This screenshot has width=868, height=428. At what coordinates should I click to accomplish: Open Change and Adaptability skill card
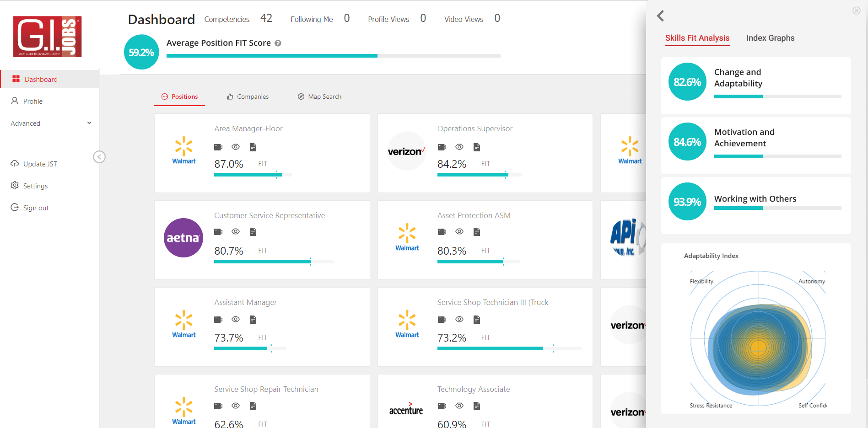[x=756, y=86]
